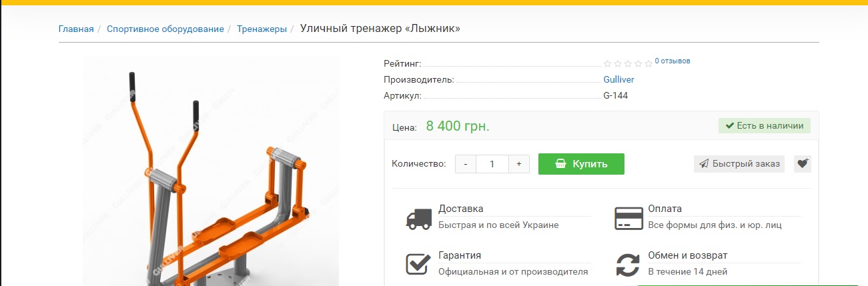The image size is (868, 286).
Task: Decrease quantity with the minus button
Action: (466, 164)
